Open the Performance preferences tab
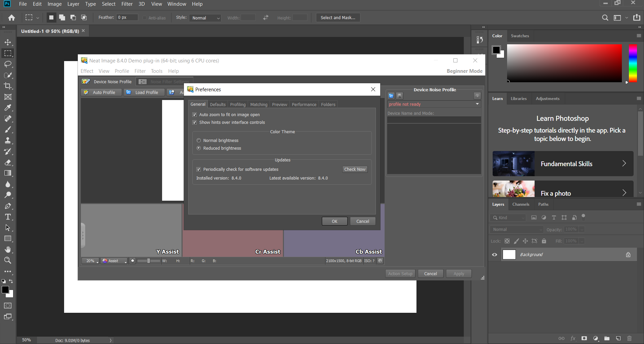Screen dimensions: 644x344 coord(304,105)
